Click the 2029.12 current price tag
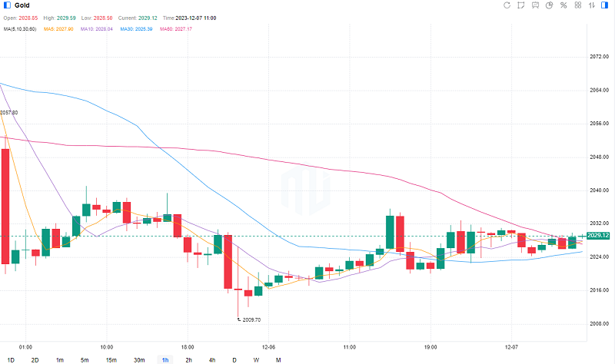 (x=598, y=235)
